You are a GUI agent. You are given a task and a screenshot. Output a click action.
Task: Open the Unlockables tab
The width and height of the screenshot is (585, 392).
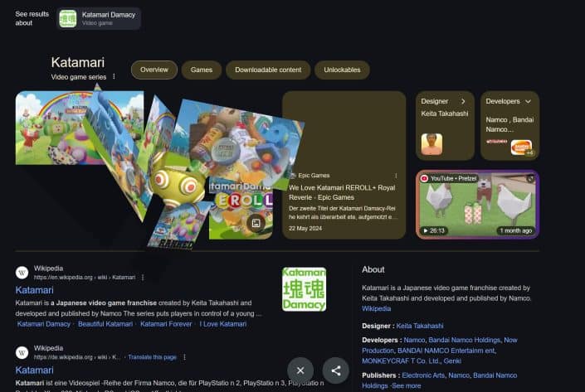[x=342, y=70]
